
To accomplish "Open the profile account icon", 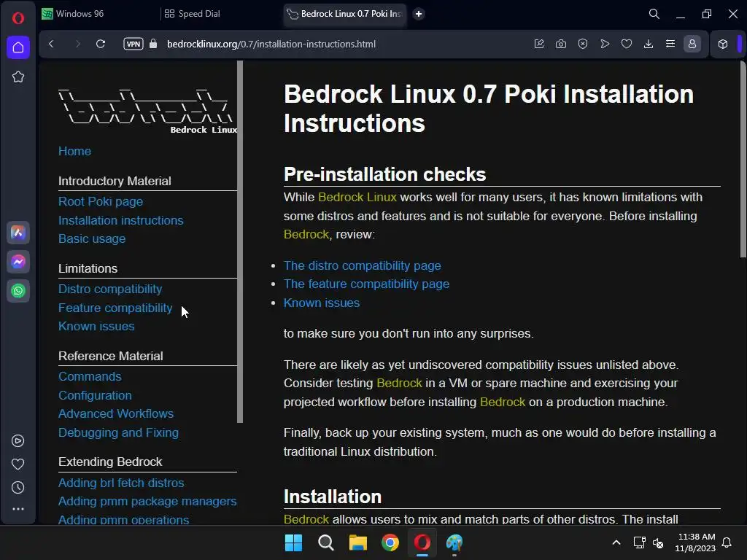I will pyautogui.click(x=692, y=44).
